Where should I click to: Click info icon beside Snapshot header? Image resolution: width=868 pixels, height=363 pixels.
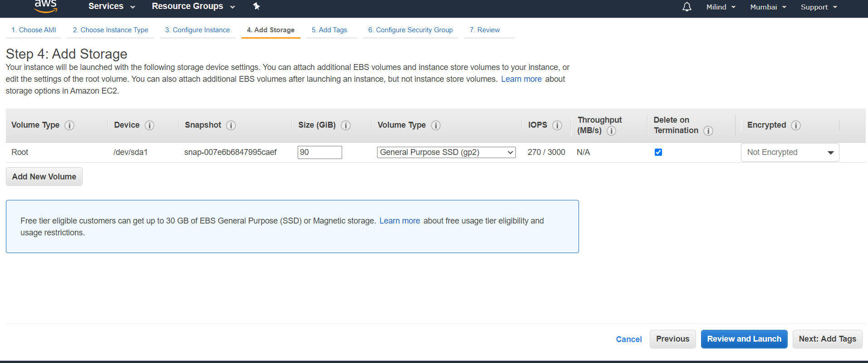tap(231, 125)
